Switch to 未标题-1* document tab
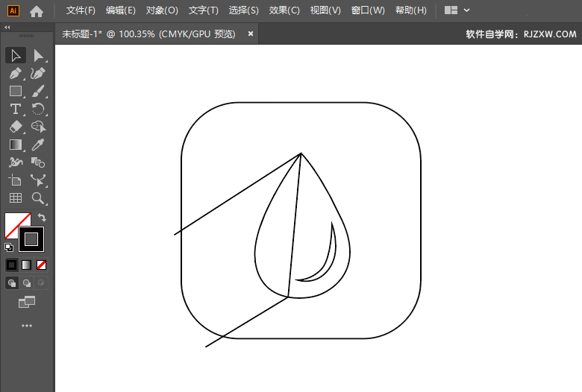Screen dimensions: 582x392 [148, 34]
